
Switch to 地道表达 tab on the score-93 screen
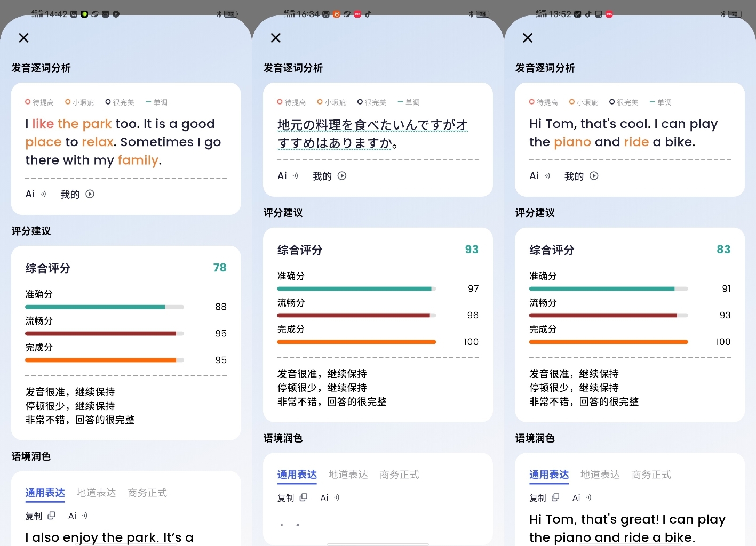coord(348,475)
